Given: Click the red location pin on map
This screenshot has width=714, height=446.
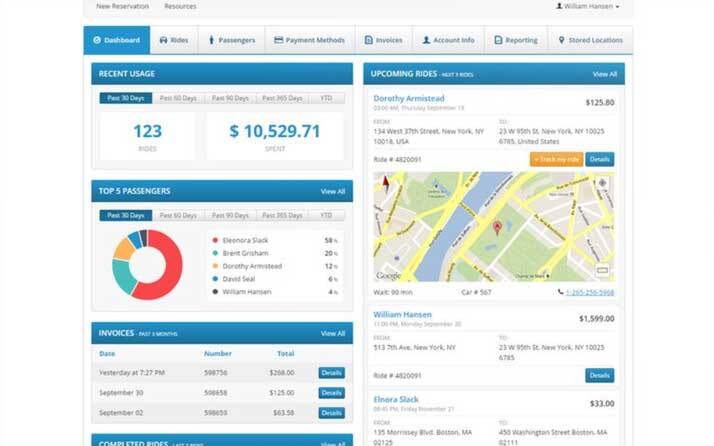Looking at the screenshot, I should 496,228.
